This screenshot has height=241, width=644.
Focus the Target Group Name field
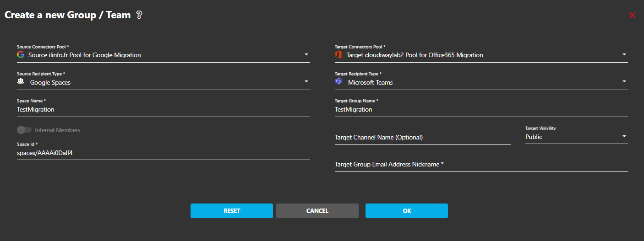tap(481, 110)
